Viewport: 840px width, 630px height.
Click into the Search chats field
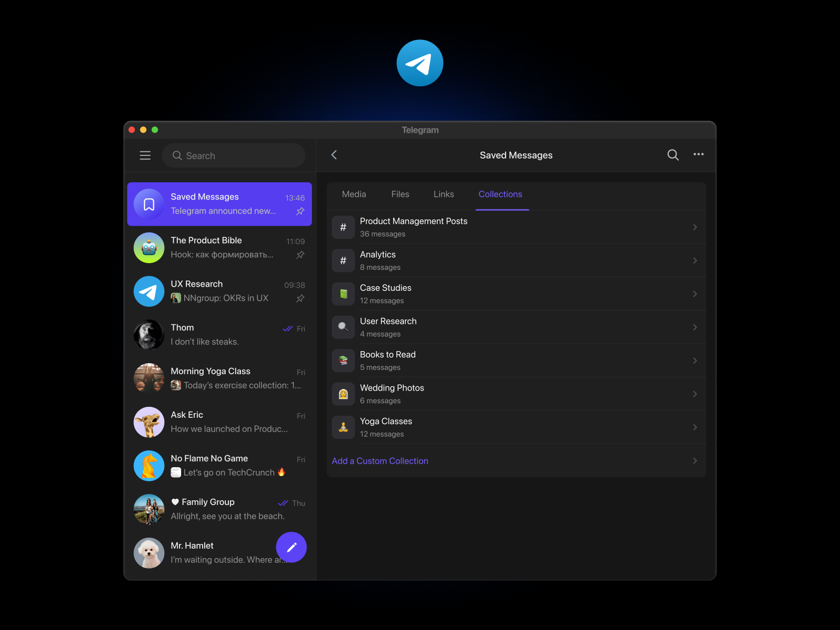(x=234, y=155)
